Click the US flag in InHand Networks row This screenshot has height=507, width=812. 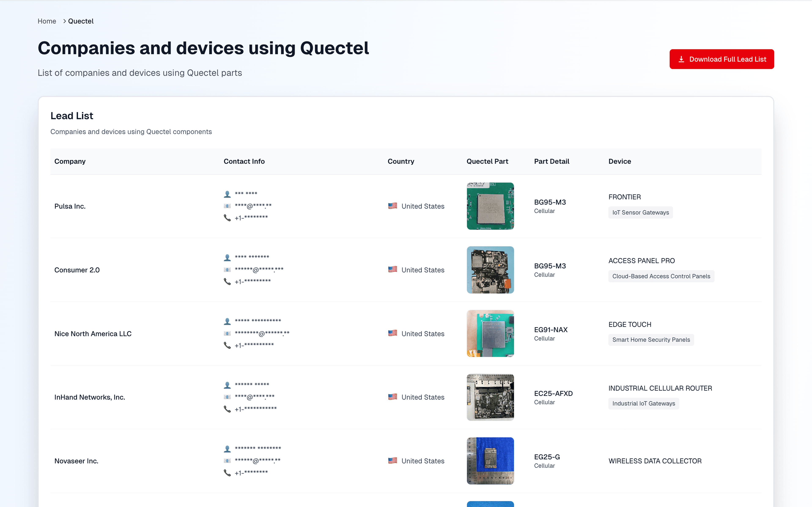click(x=392, y=397)
